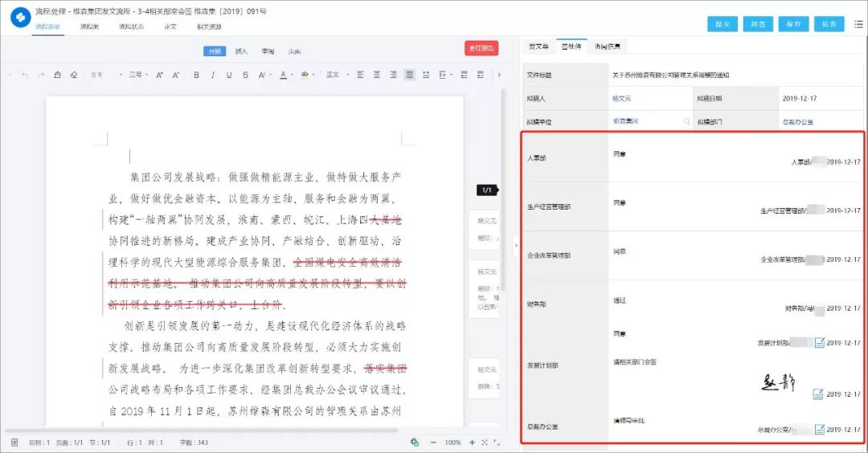Image resolution: width=868 pixels, height=453 pixels.
Task: Click edit icon beside handwritten signature
Action: click(817, 394)
